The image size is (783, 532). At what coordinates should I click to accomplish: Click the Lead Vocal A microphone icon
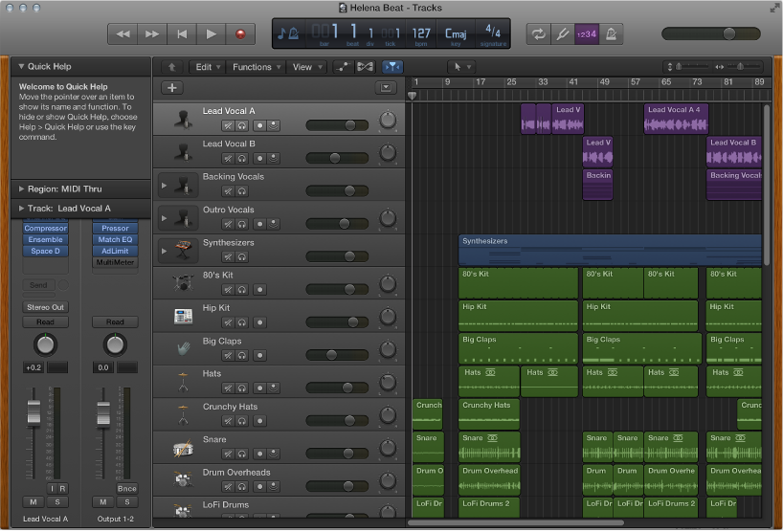pos(183,120)
